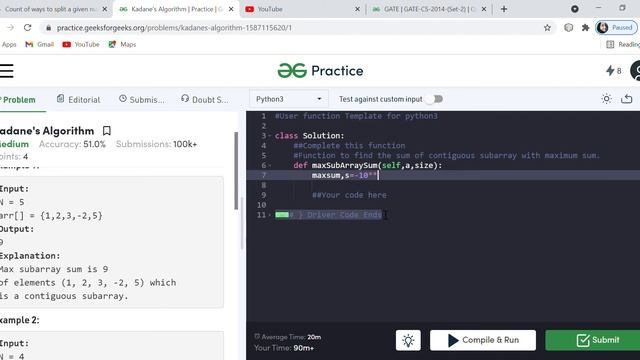The width and height of the screenshot is (640, 360).
Task: Click the Accuracy 51.0% text
Action: click(72, 144)
